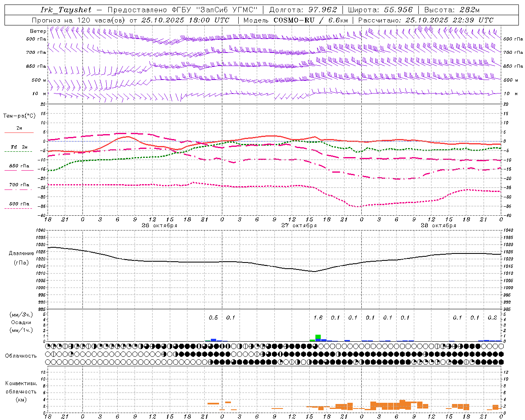Click the -40 value on left temperature axis
This screenshot has height=420, width=525.
(42, 215)
